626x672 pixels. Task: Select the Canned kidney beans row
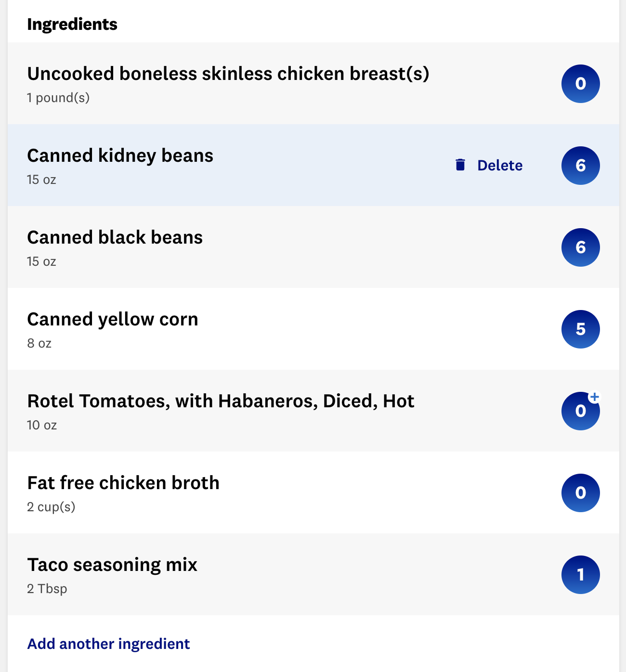pos(313,165)
